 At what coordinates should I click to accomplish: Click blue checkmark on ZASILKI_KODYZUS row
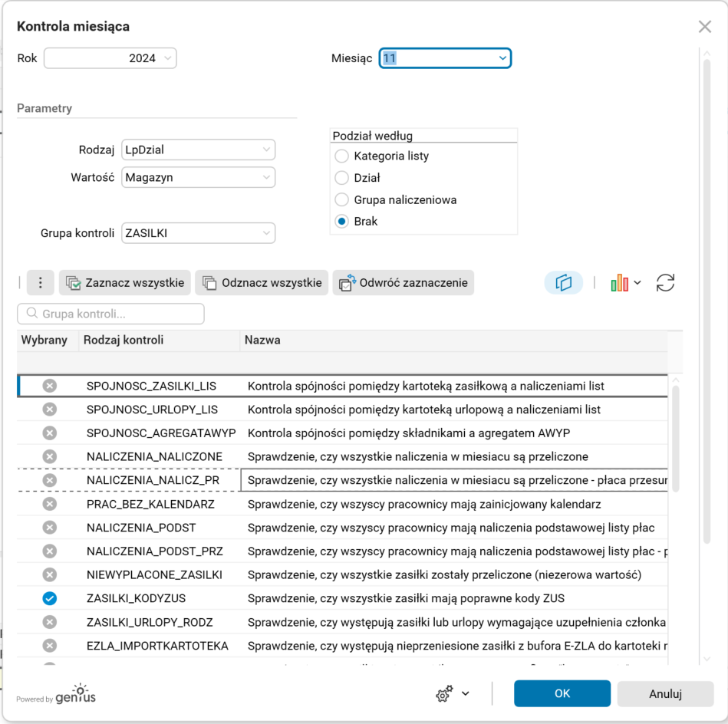tap(50, 598)
